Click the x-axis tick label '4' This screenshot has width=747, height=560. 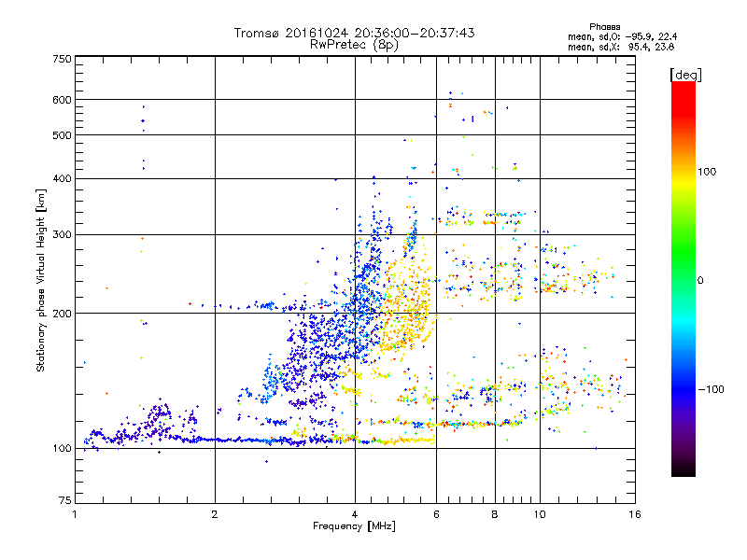[x=355, y=514]
